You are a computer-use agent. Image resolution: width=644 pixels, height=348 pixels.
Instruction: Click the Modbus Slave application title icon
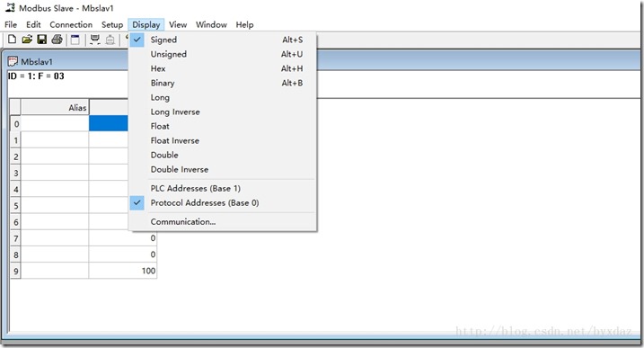click(x=10, y=7)
